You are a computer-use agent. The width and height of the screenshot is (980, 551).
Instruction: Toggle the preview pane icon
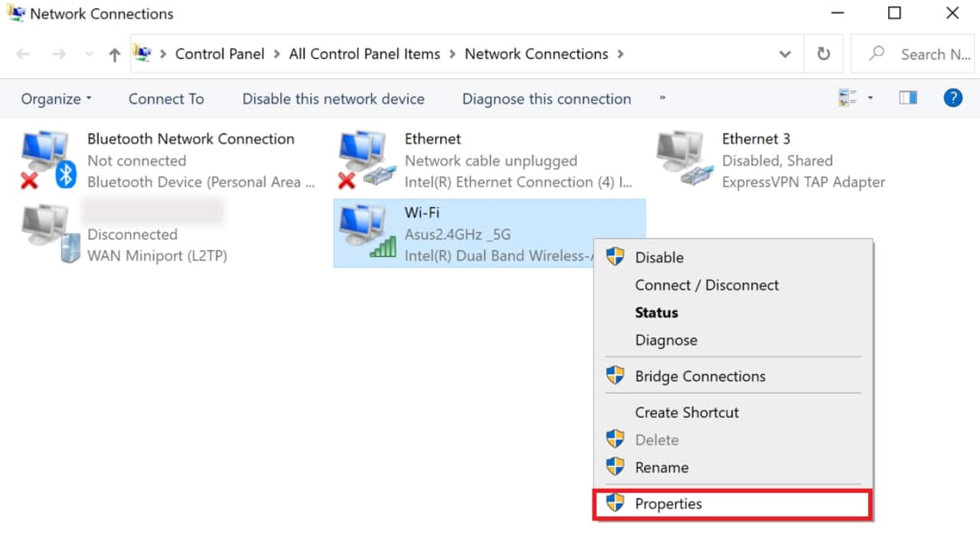(908, 98)
